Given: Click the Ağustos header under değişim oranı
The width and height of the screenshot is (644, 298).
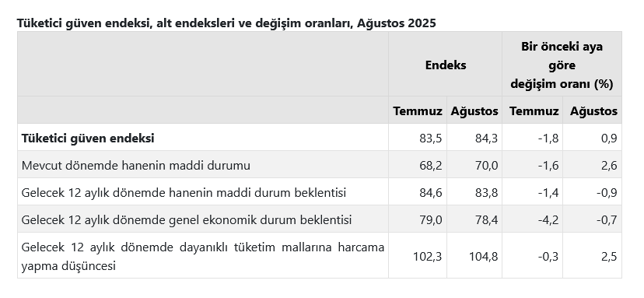Looking at the screenshot, I should pyautogui.click(x=593, y=110).
